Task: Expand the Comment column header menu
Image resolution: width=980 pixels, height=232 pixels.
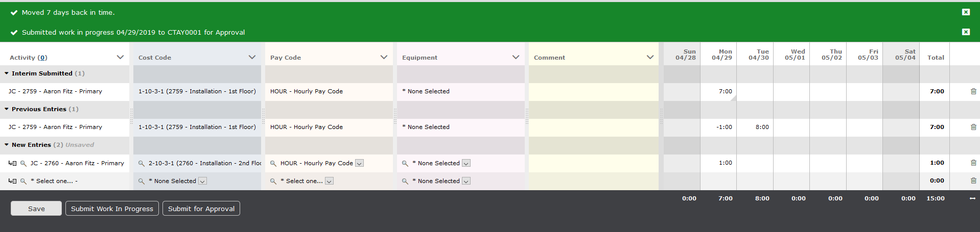Action: [650, 57]
